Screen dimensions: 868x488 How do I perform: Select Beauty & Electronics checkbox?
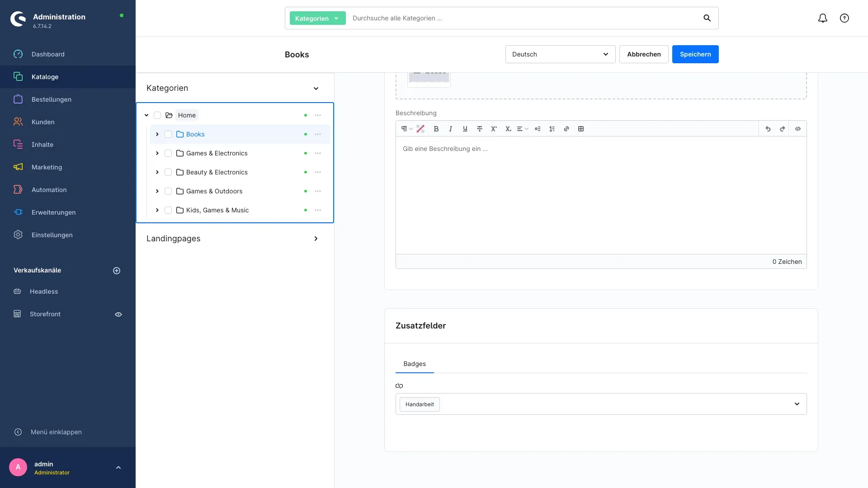(x=168, y=172)
